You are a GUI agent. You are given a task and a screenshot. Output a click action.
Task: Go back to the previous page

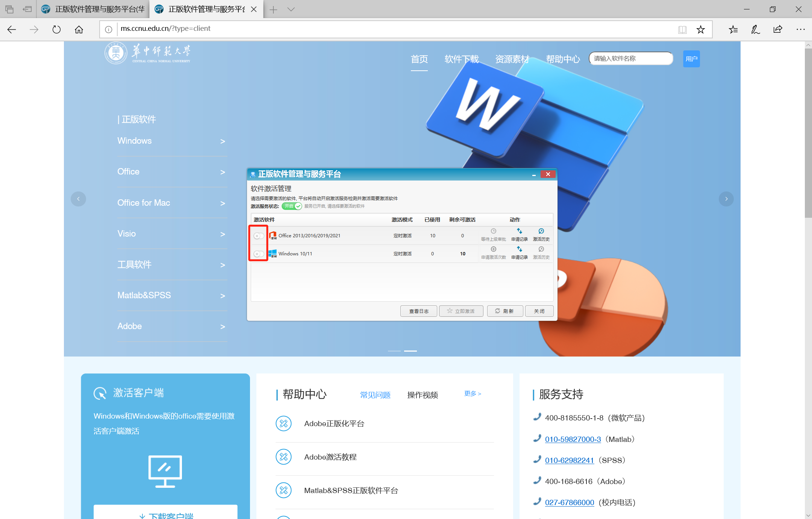point(12,29)
